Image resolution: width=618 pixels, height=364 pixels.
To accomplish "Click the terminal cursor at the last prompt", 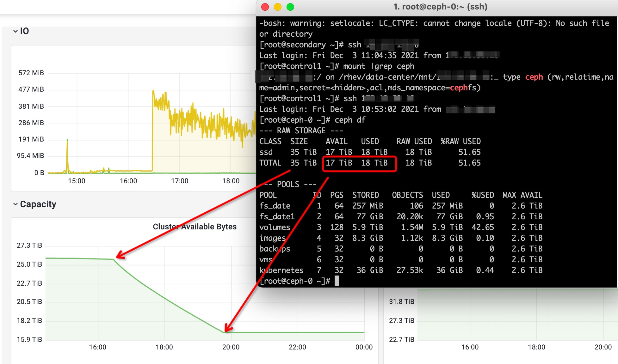I will point(337,281).
